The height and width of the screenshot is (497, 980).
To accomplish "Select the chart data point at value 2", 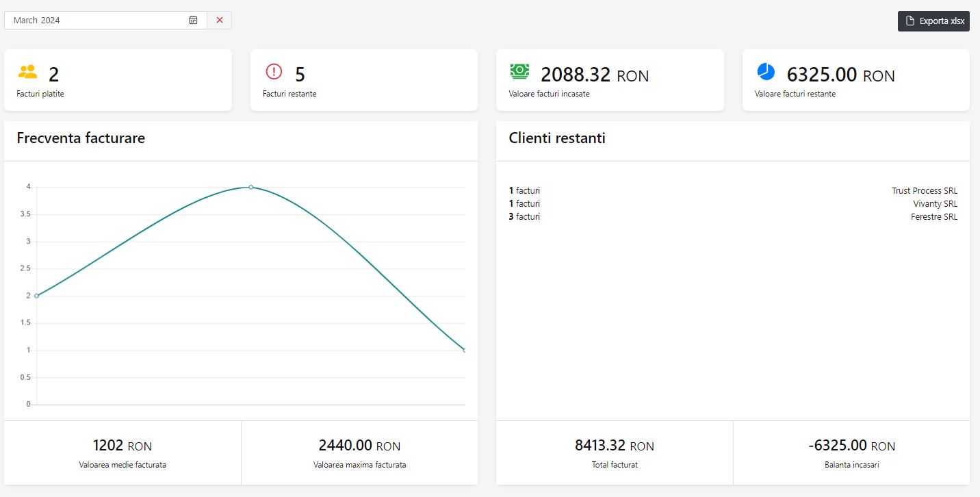I will [x=37, y=296].
